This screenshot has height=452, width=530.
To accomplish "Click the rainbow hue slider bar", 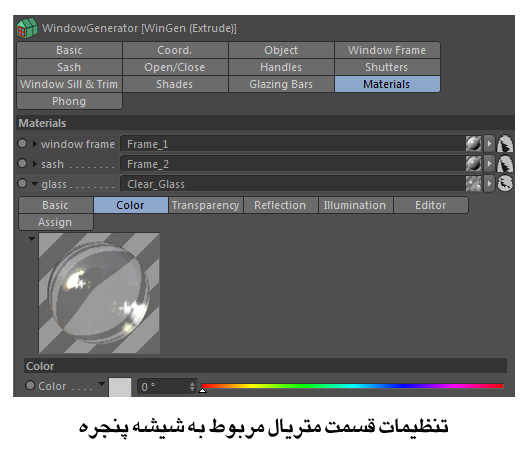I will click(x=352, y=386).
